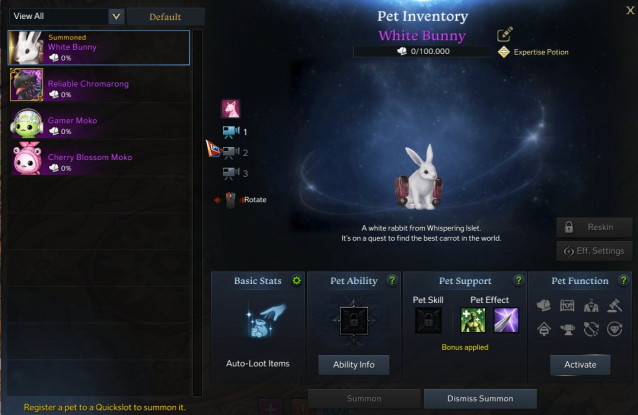This screenshot has width=638, height=415.
Task: Select camera view 1 icon
Action: coord(231,132)
